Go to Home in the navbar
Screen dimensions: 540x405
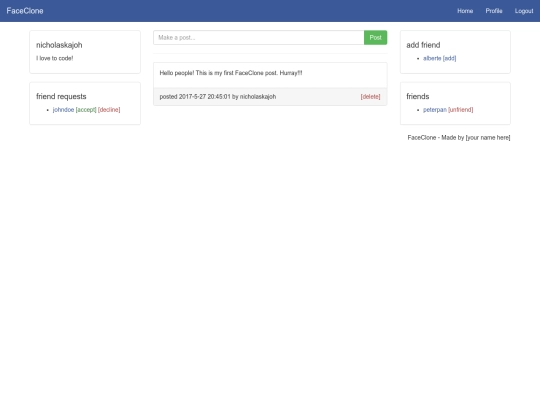pos(465,11)
